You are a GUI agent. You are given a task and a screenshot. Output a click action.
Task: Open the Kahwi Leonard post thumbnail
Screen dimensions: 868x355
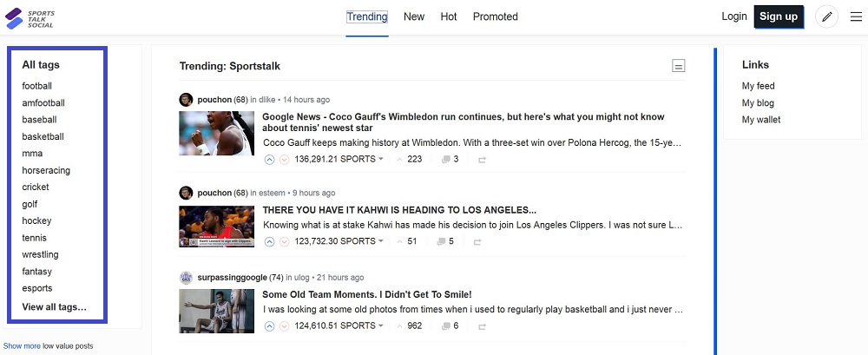(216, 226)
